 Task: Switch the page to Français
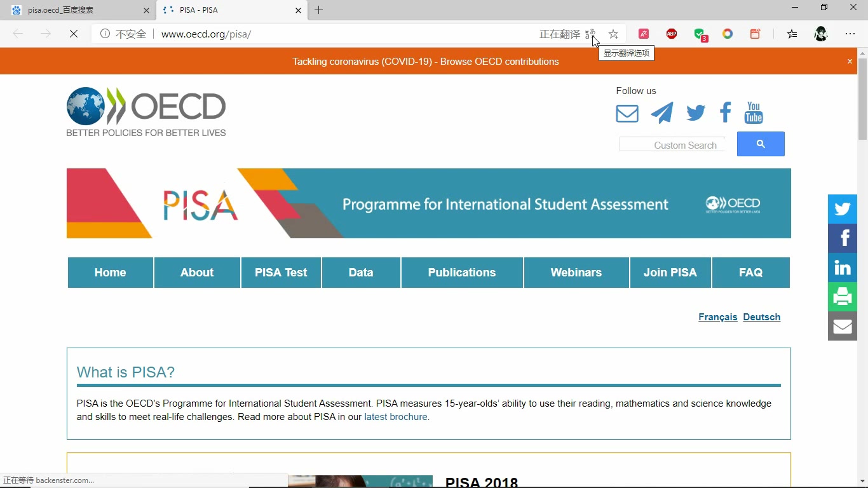(718, 317)
